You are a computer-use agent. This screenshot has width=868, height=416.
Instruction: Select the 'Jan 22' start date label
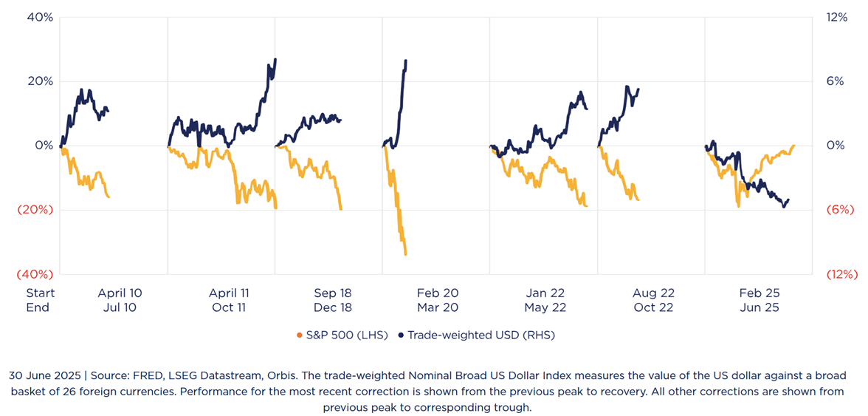[x=545, y=293]
